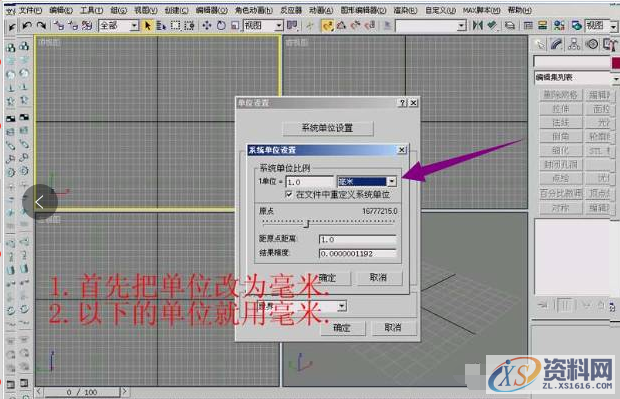Click 确定 in the units setup dialog
The width and height of the screenshot is (620, 399).
[342, 328]
